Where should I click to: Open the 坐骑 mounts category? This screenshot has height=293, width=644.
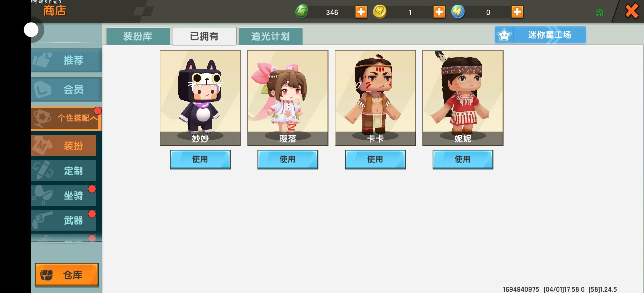point(64,195)
